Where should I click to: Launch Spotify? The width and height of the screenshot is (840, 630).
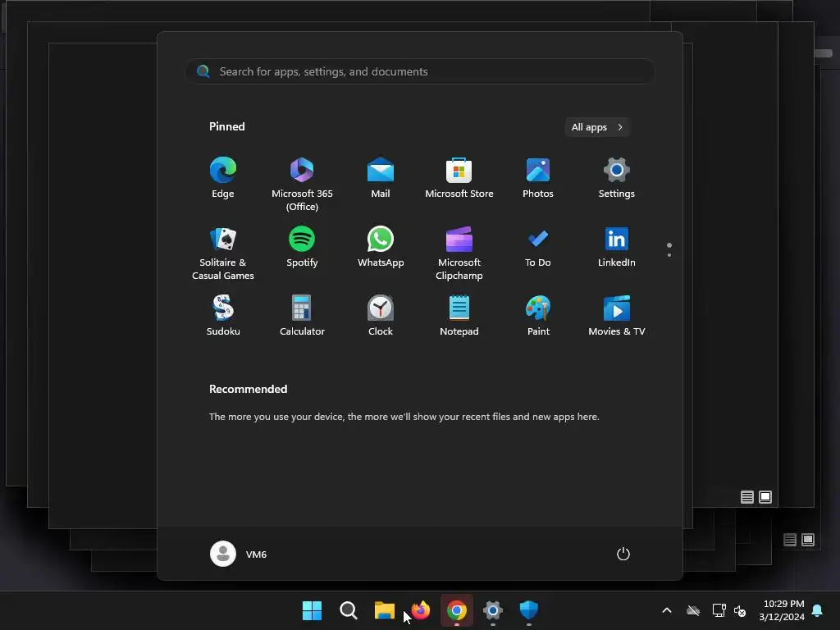(302, 248)
